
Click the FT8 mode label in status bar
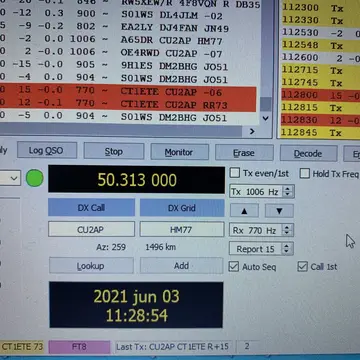coord(79,347)
